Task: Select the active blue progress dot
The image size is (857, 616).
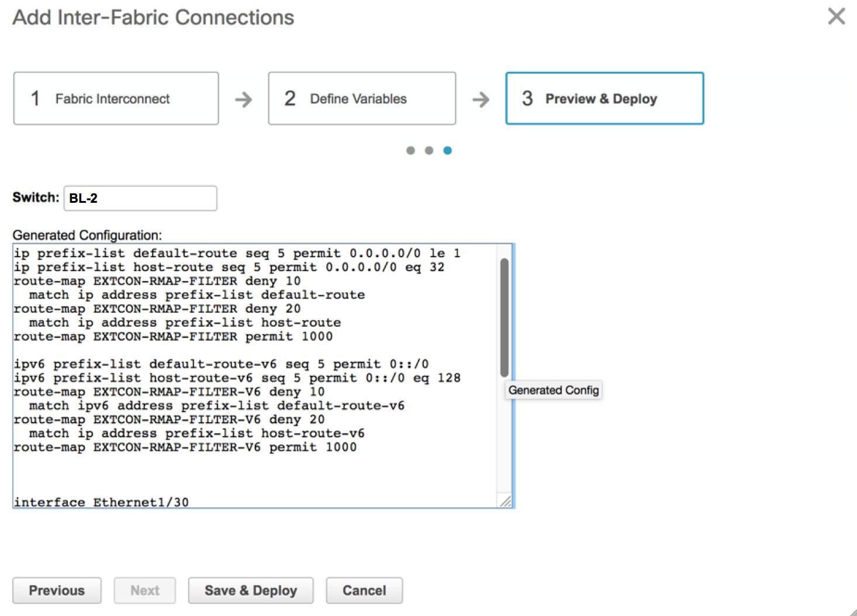Action: click(x=448, y=150)
